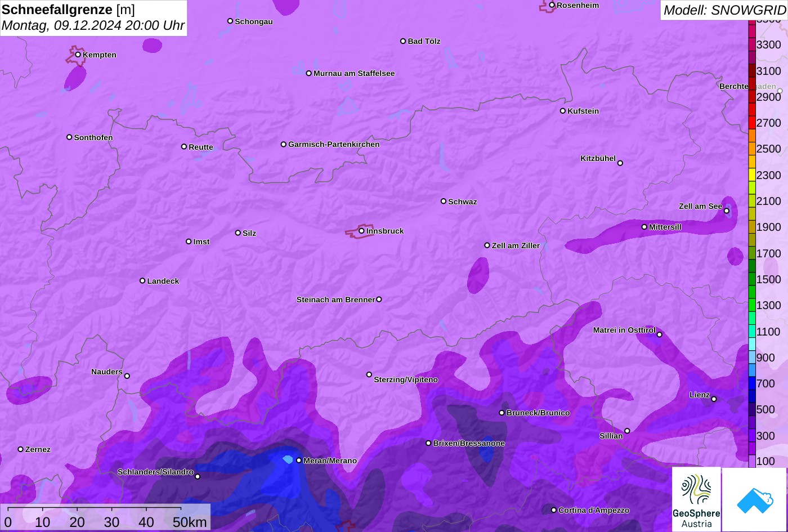Select the yellow 2300 legend color
This screenshot has width=788, height=532.
tap(752, 175)
